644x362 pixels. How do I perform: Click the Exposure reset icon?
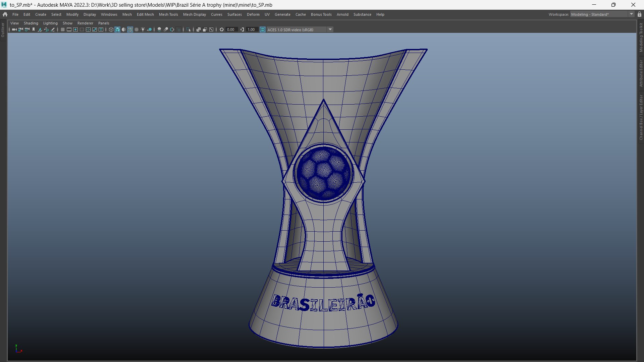click(221, 29)
